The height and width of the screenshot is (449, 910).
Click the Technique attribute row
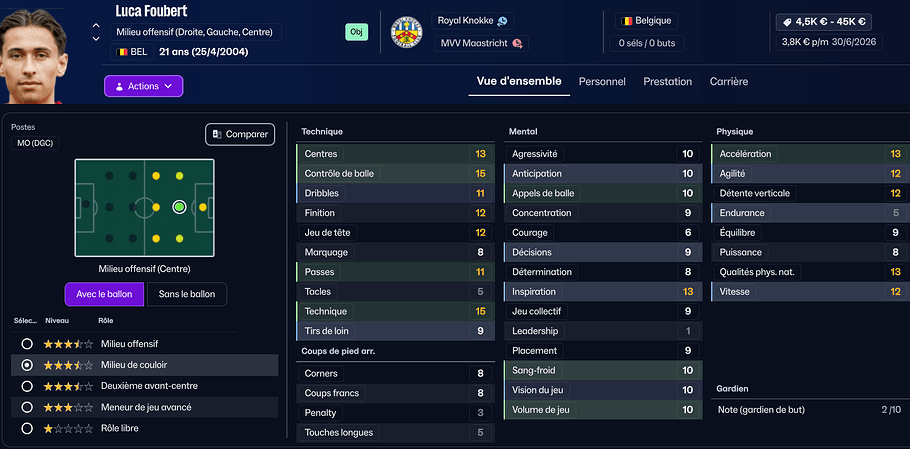point(395,311)
